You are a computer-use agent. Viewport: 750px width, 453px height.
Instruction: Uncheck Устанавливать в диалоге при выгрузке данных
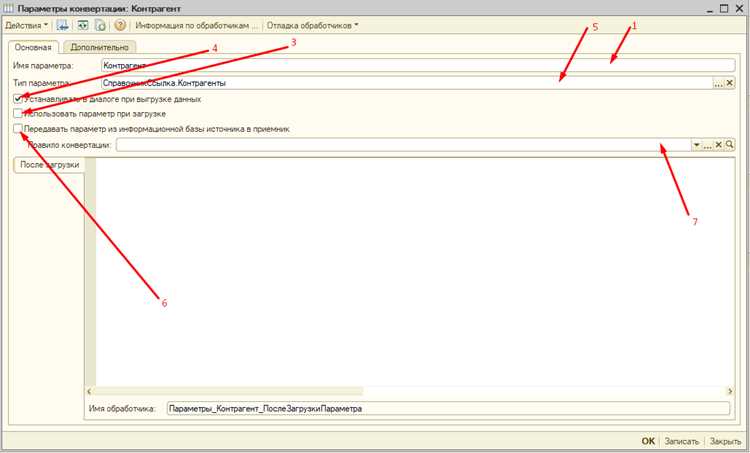point(18,99)
